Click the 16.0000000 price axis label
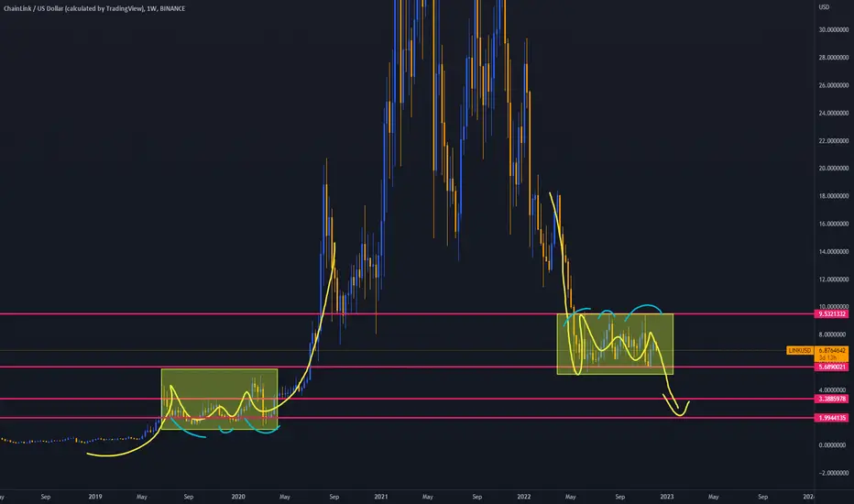The height and width of the screenshot is (504, 854). (833, 224)
